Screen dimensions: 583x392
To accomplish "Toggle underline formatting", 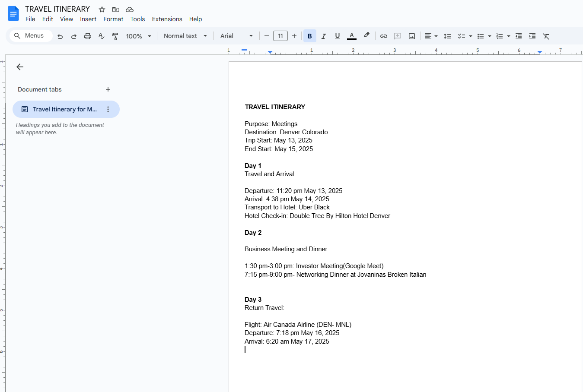I will pos(338,36).
